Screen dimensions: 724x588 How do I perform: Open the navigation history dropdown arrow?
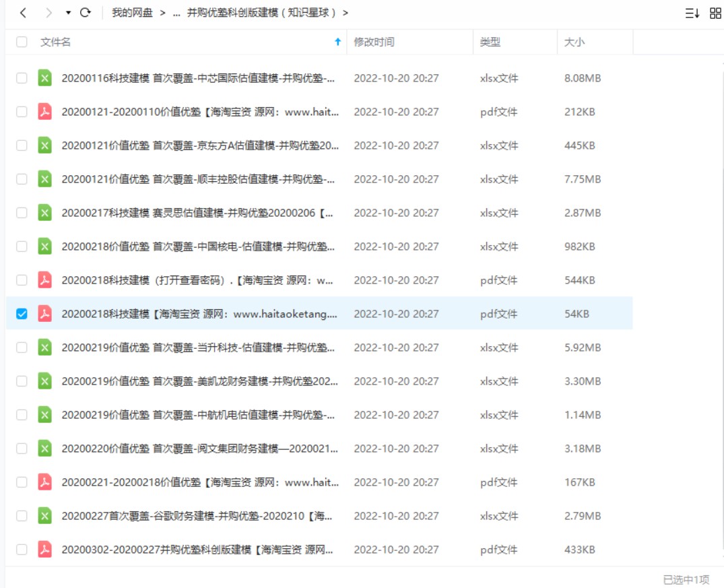click(68, 13)
